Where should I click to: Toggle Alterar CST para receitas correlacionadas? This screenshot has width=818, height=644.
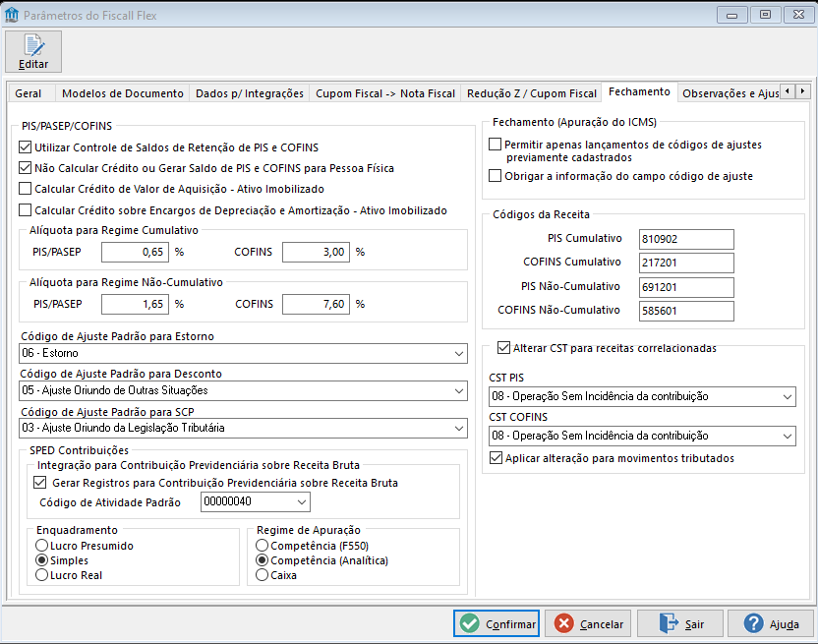click(x=503, y=348)
